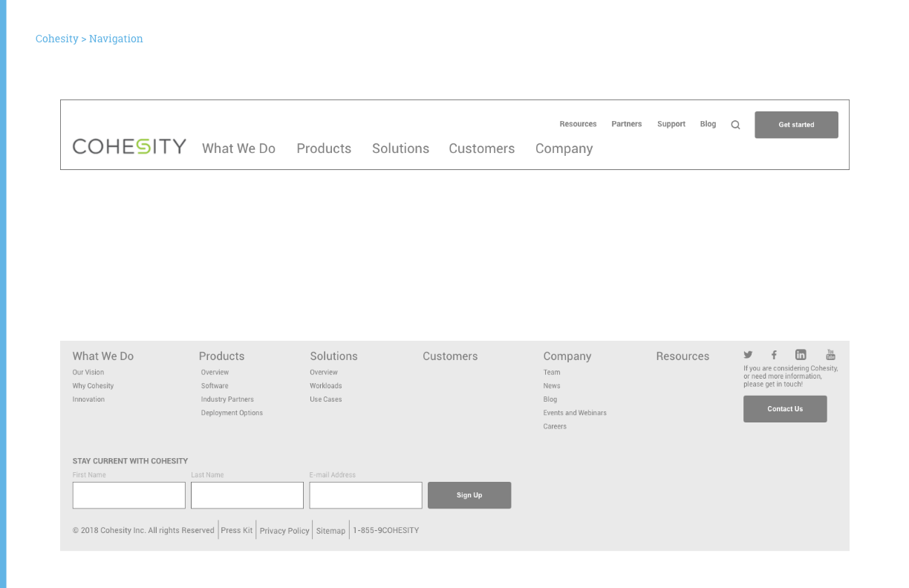Image resolution: width=909 pixels, height=588 pixels.
Task: Click the search magnifier icon in header
Action: click(735, 125)
